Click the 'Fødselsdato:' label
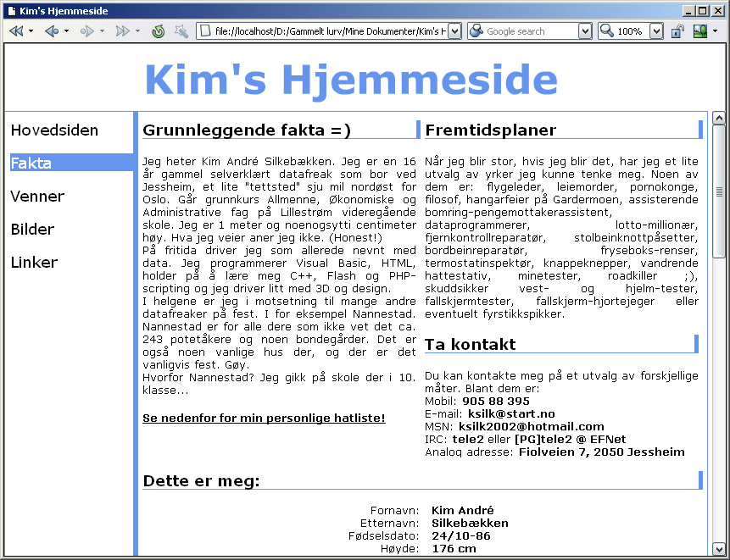The image size is (730, 560). (384, 535)
